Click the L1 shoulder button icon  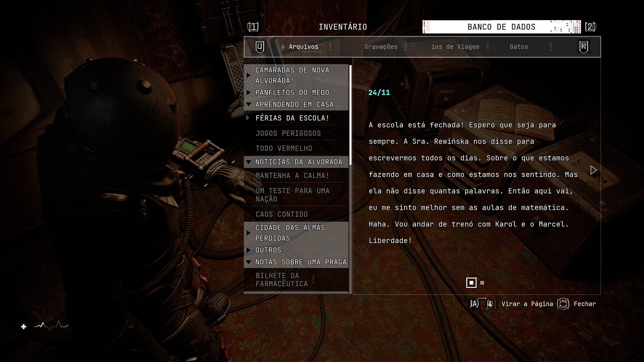[253, 27]
